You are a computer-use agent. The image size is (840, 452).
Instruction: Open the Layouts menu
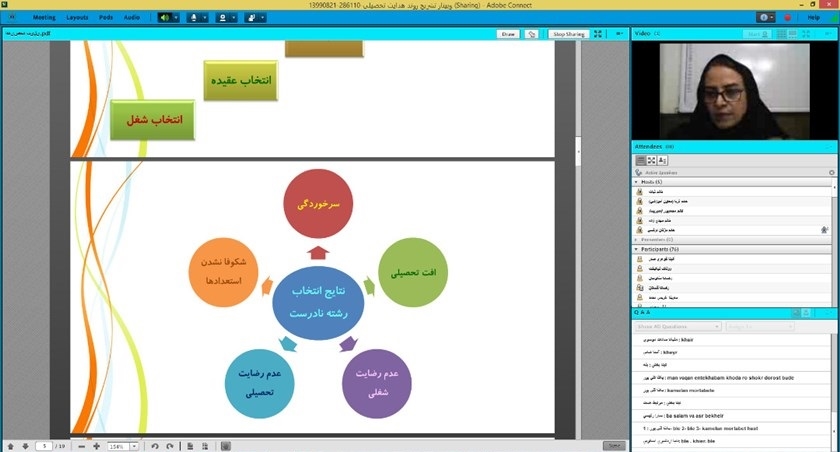(77, 18)
